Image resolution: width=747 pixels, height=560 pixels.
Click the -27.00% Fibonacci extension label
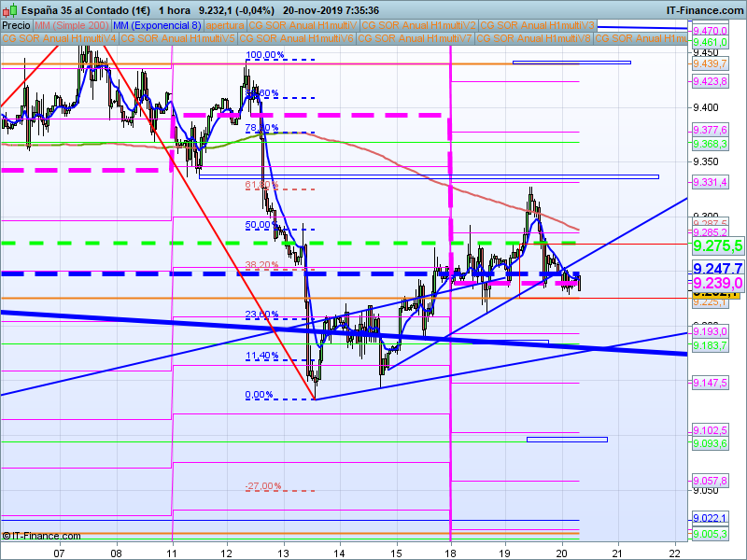click(x=262, y=486)
